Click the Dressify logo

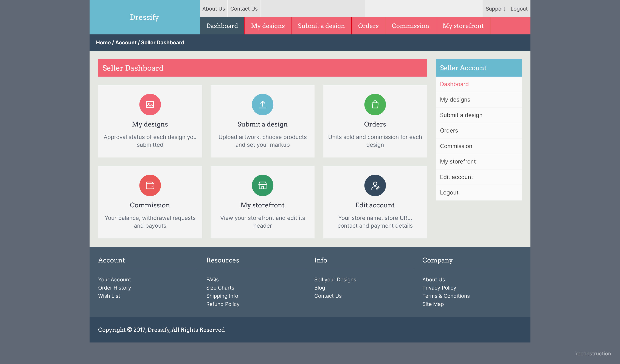click(144, 17)
